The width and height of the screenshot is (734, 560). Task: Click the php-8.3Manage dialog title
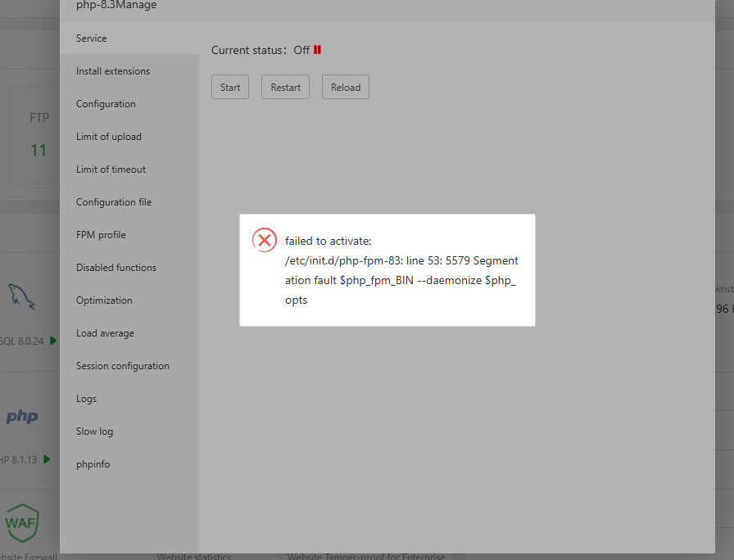[116, 5]
